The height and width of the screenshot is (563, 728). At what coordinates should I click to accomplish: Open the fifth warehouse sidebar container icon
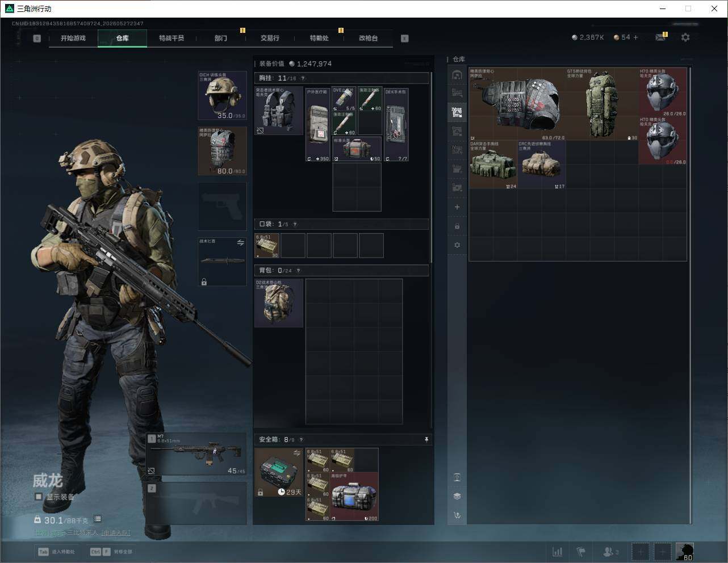coord(457,150)
